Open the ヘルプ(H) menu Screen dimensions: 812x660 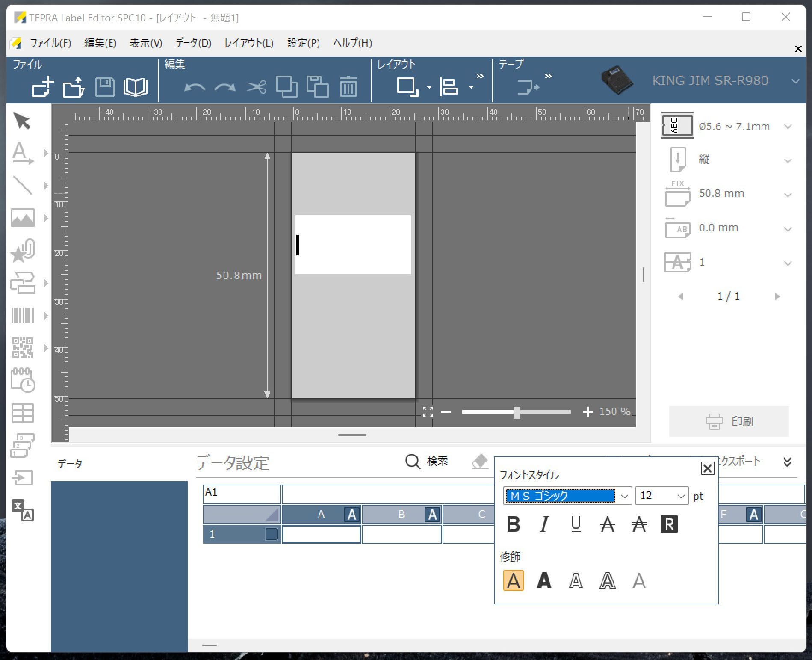click(353, 43)
